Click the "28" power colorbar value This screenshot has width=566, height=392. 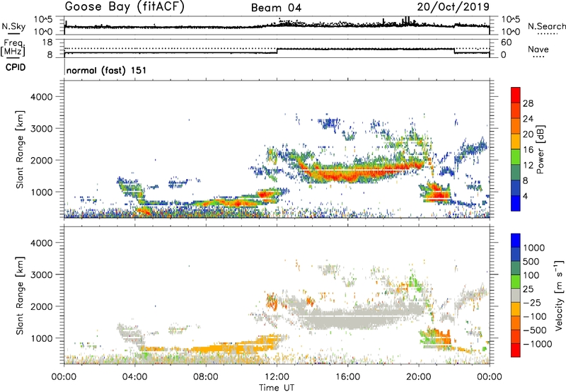click(x=528, y=103)
